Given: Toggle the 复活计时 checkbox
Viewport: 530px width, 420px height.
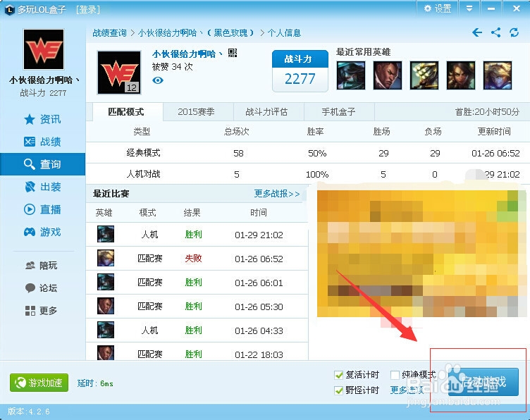Looking at the screenshot, I should click(x=339, y=375).
